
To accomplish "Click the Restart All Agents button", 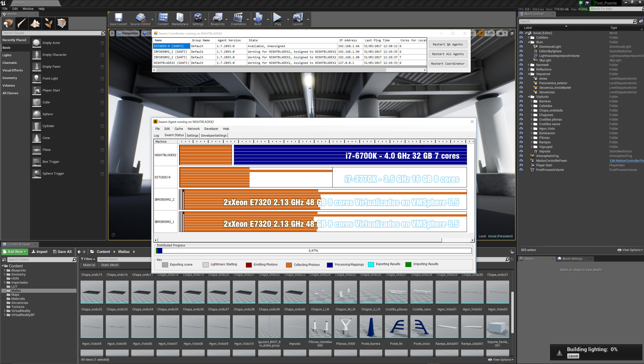I will pos(448,54).
